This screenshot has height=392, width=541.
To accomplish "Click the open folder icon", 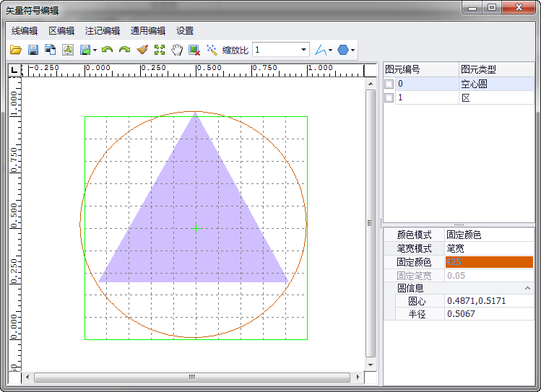I will point(15,50).
